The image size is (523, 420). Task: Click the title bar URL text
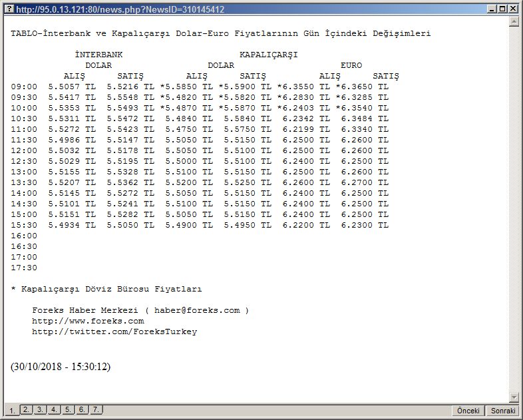[120, 9]
